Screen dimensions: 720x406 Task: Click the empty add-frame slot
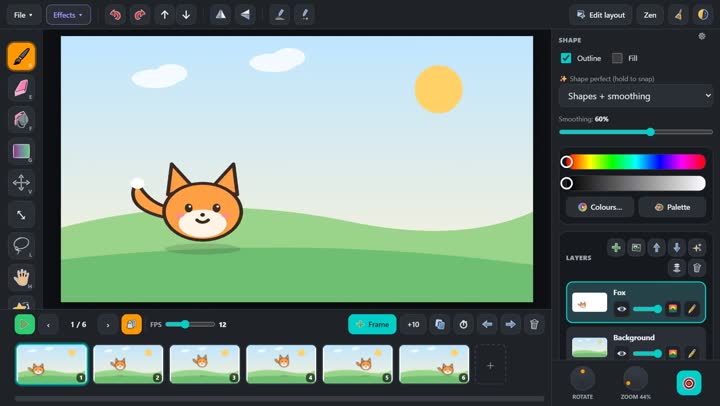point(490,365)
